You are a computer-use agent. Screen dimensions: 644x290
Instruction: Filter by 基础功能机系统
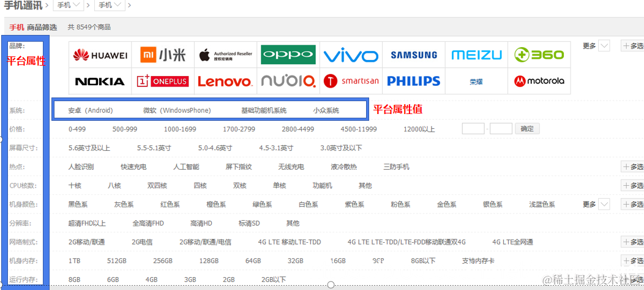[264, 110]
